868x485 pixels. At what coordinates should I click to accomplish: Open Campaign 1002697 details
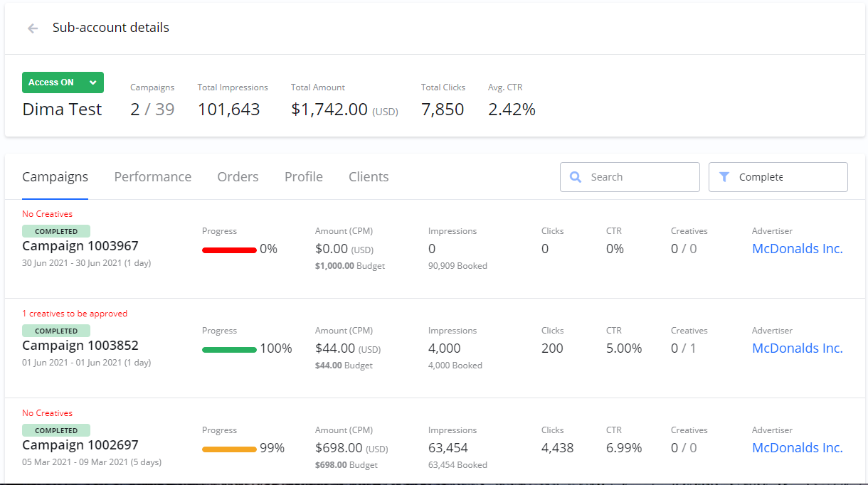pyautogui.click(x=80, y=445)
